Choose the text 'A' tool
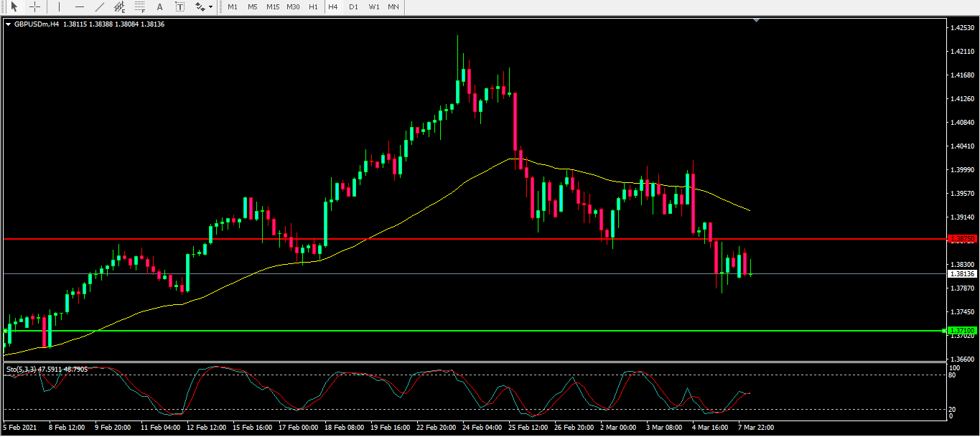This screenshot has width=980, height=437. pyautogui.click(x=159, y=6)
